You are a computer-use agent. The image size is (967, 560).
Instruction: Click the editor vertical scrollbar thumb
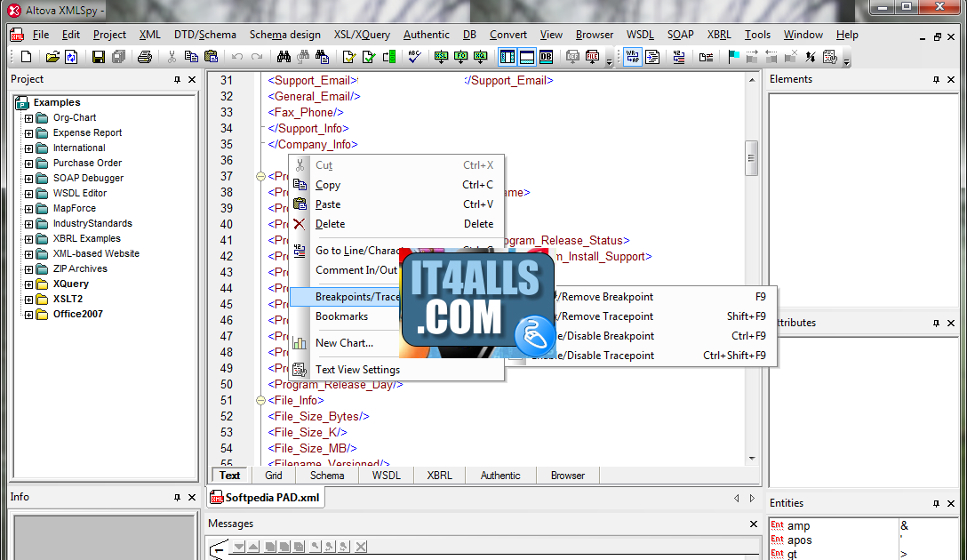(x=751, y=158)
